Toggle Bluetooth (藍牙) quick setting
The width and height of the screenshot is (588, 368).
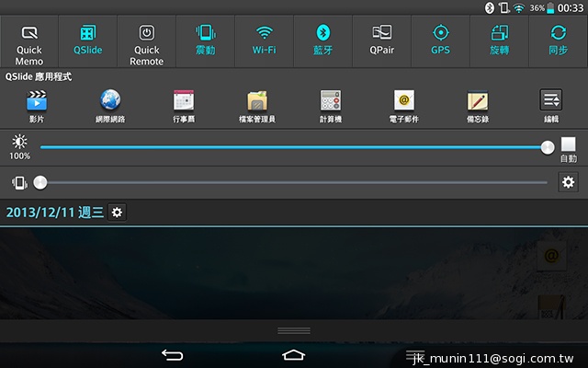322,41
